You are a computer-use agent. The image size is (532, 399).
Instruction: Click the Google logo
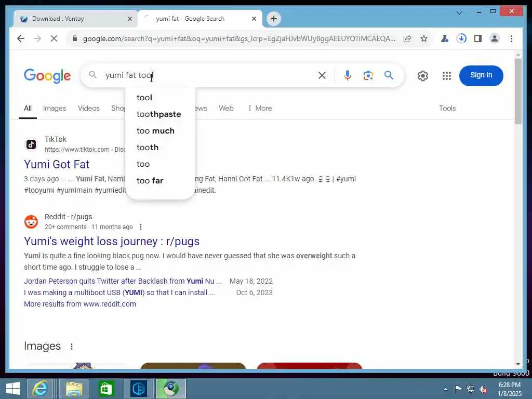click(x=47, y=76)
